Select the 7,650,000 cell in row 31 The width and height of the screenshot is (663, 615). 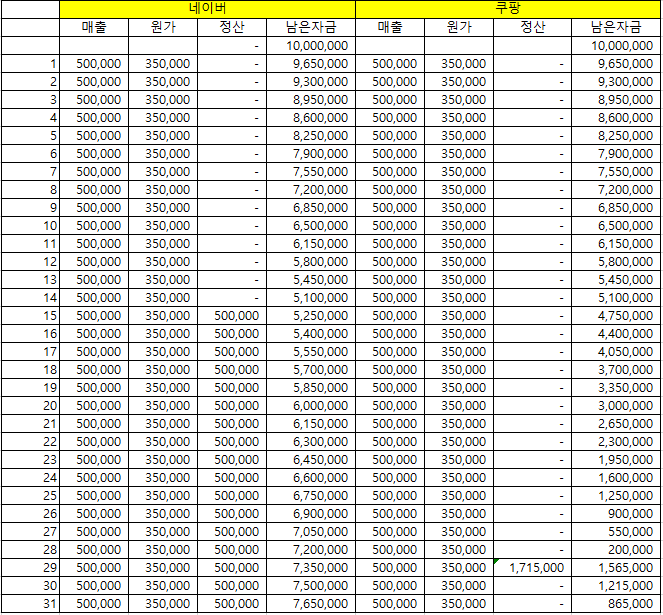311,604
